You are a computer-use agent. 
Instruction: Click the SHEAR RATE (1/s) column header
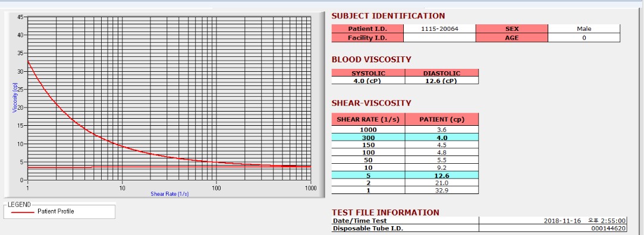pos(369,119)
